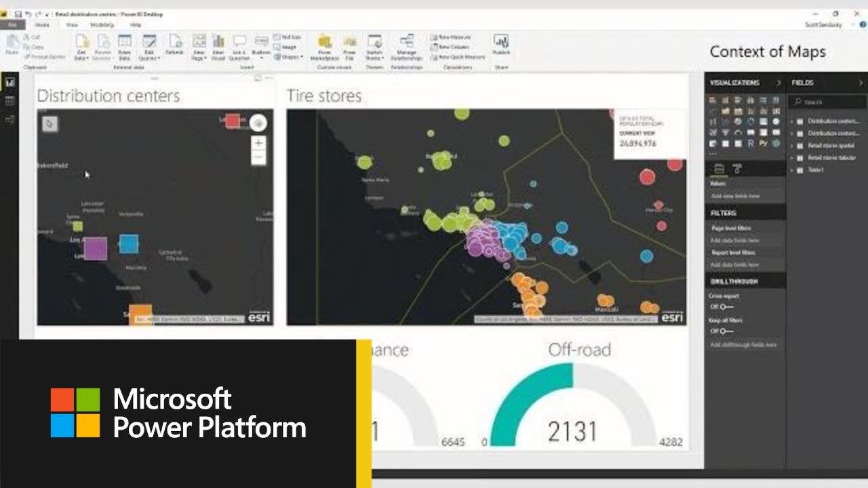868x488 pixels.
Task: Show more visuals via the ellipsis
Action: point(713,154)
